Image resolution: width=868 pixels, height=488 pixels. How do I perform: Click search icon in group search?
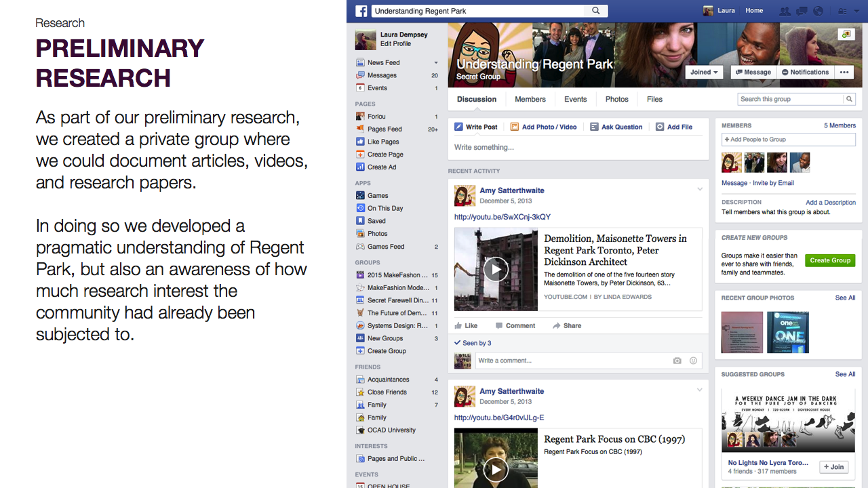[x=849, y=99]
